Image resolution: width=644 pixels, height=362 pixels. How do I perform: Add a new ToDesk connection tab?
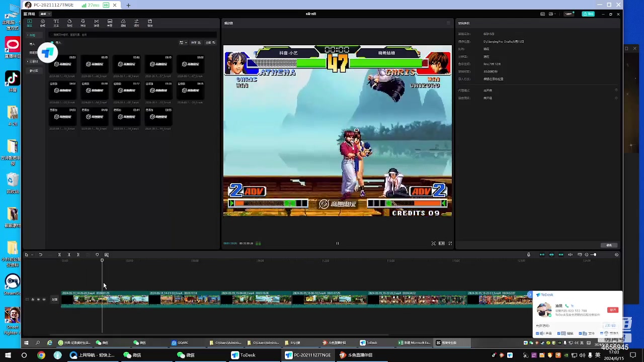tap(128, 5)
